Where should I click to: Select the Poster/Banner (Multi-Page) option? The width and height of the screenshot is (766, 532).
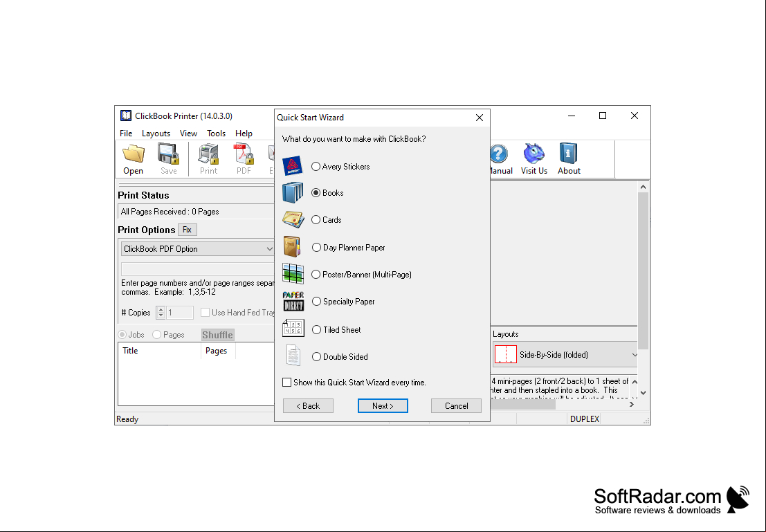coord(316,275)
